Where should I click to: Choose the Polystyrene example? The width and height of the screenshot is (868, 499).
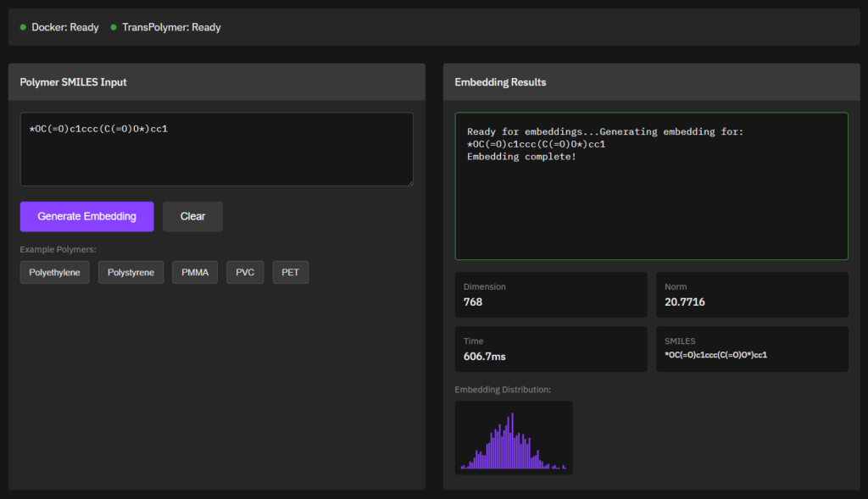(131, 273)
